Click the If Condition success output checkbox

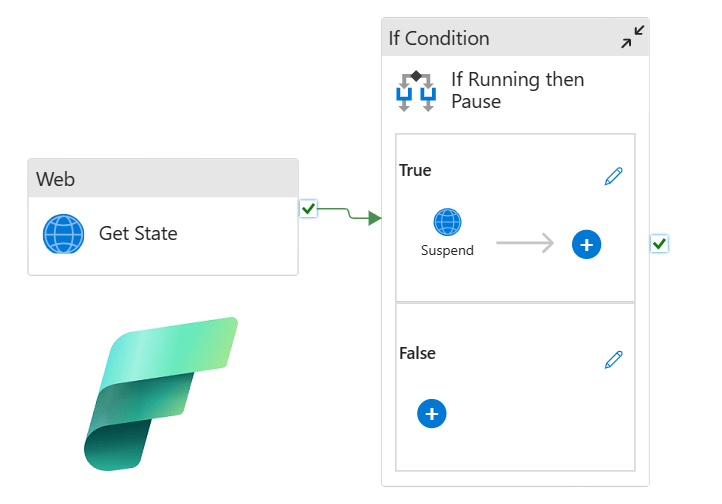(x=658, y=243)
